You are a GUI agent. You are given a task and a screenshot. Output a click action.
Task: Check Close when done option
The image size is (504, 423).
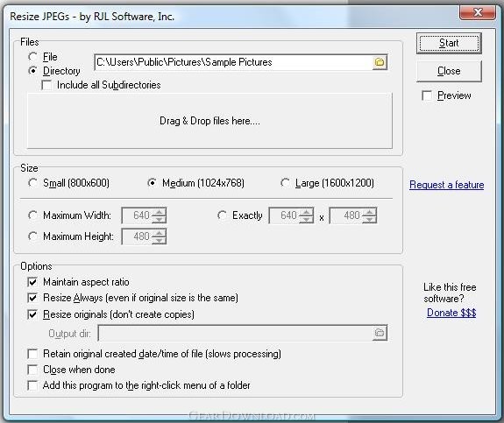[32, 370]
